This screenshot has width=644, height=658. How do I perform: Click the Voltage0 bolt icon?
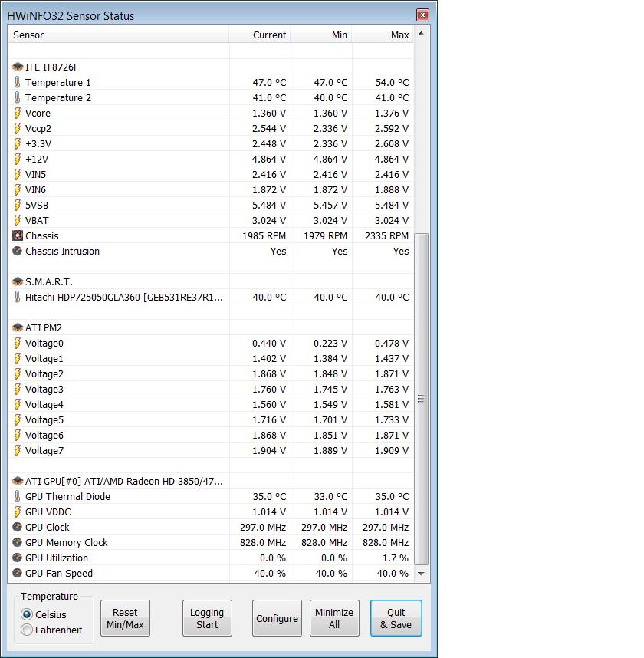coord(17,343)
